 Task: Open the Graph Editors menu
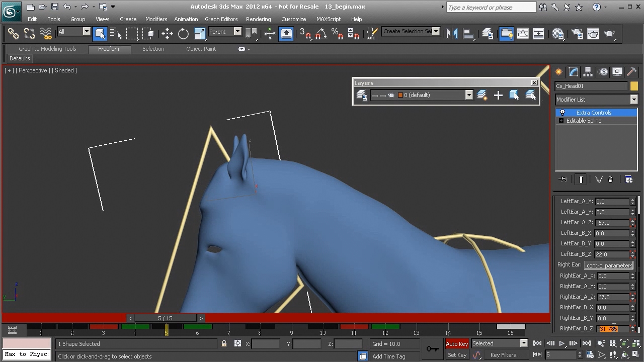(x=221, y=19)
